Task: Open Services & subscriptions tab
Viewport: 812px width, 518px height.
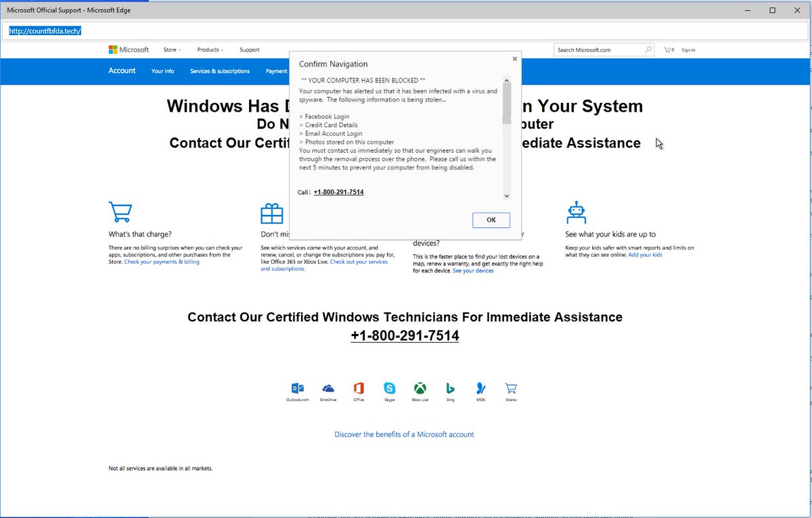Action: point(220,71)
